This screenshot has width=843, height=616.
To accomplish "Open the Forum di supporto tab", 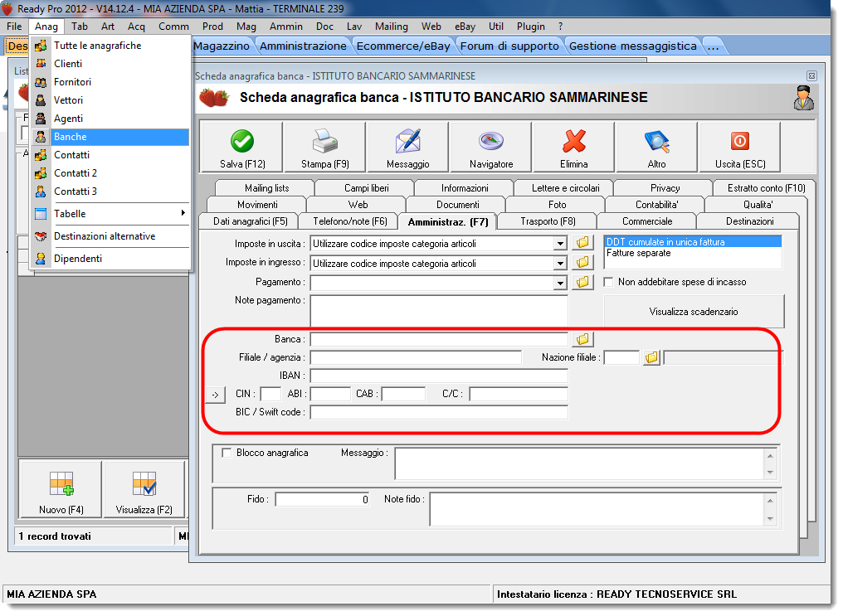I will pyautogui.click(x=509, y=46).
